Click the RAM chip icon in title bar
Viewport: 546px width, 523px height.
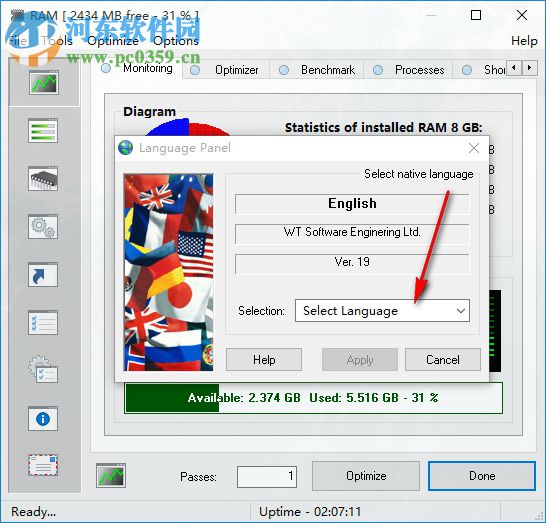[17, 16]
